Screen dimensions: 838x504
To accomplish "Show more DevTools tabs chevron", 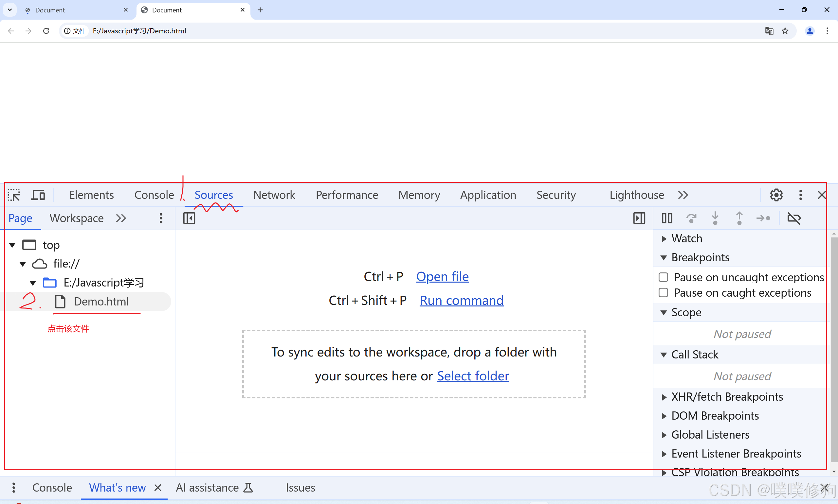I will click(683, 195).
